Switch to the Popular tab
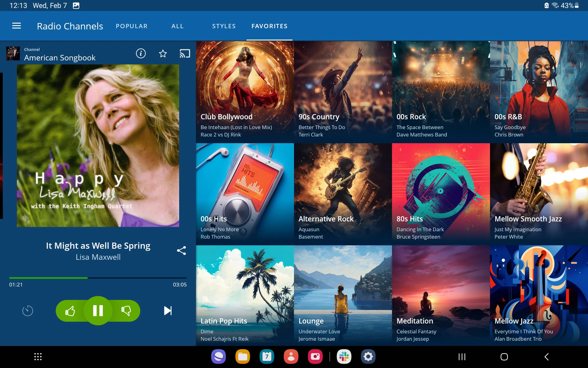This screenshot has height=368, width=588. 132,26
